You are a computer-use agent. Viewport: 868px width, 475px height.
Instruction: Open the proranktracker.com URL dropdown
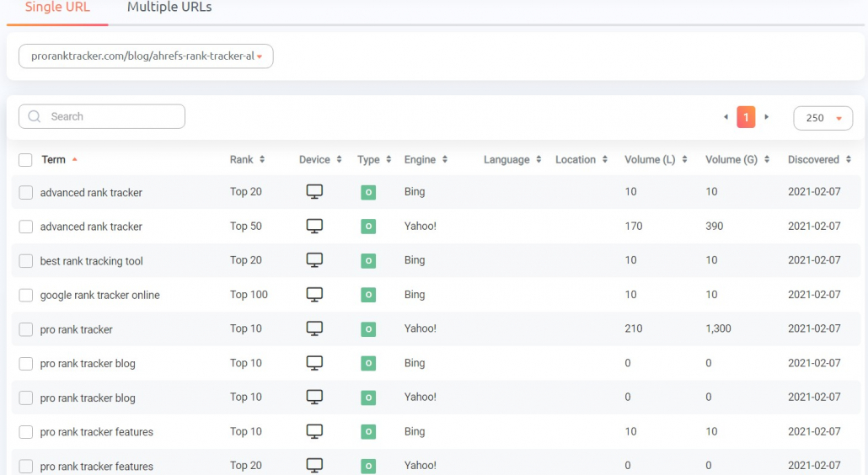(146, 56)
